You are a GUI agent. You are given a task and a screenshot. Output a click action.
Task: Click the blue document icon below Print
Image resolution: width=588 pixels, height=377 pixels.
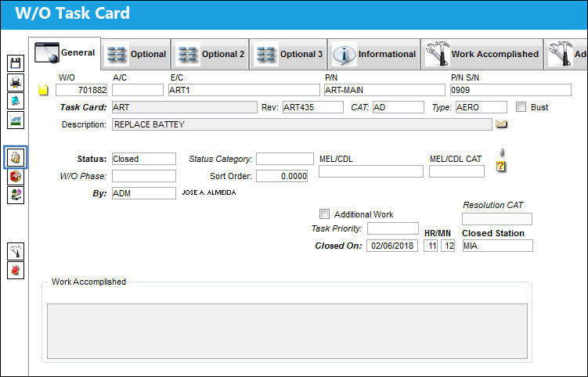[x=16, y=101]
